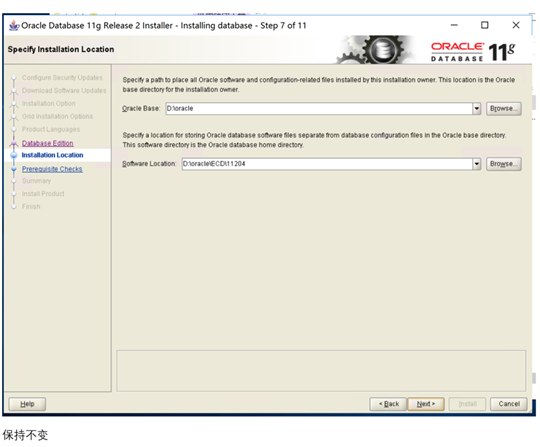Viewport: 540px width, 447px height.
Task: Browse for the Software Location directory
Action: click(x=503, y=164)
